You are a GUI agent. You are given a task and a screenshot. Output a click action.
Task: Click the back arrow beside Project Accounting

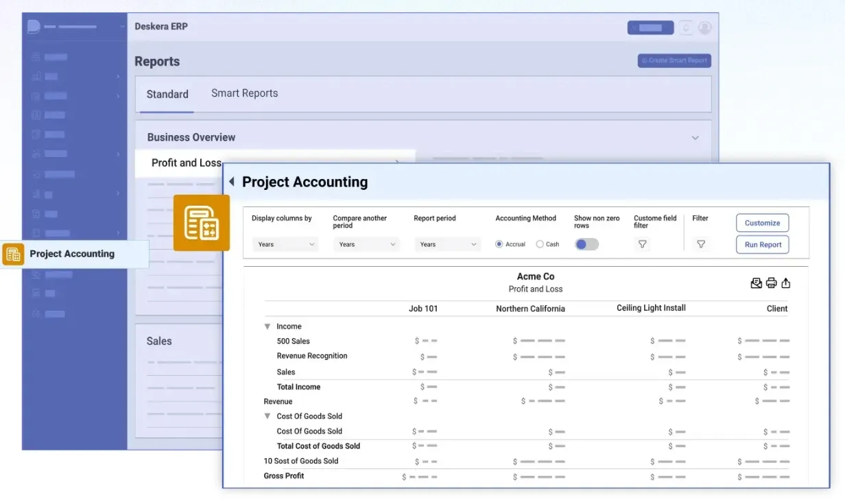232,182
